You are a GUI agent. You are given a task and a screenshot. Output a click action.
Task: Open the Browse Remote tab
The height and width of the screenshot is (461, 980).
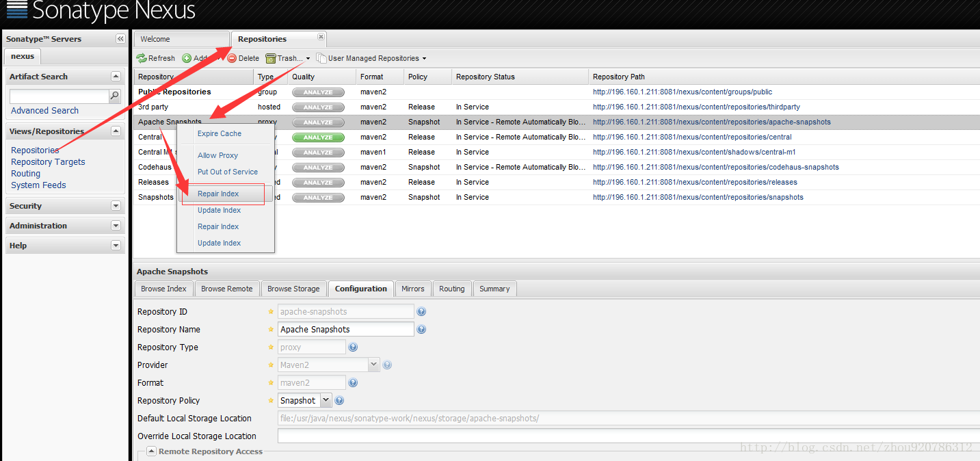227,289
